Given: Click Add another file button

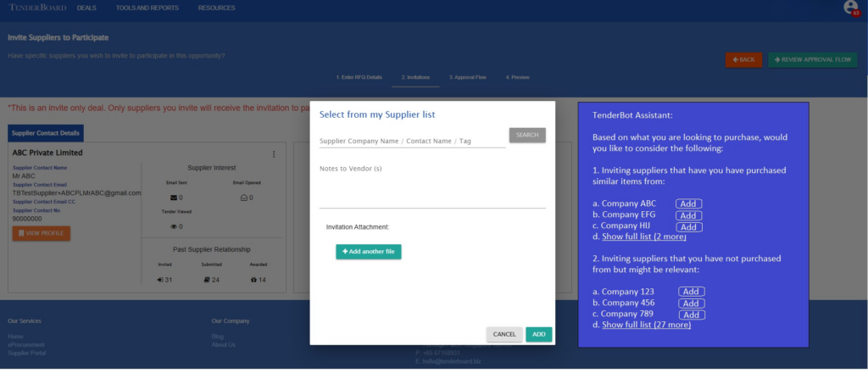Looking at the screenshot, I should point(369,252).
